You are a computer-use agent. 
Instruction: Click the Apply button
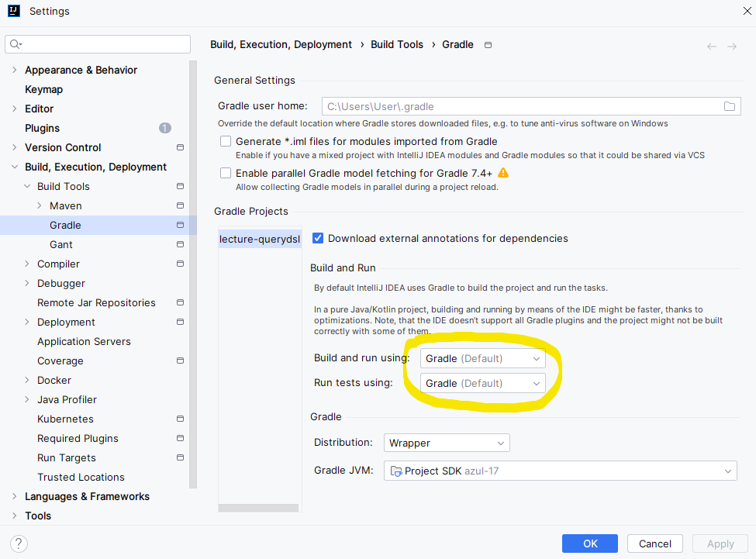(720, 543)
